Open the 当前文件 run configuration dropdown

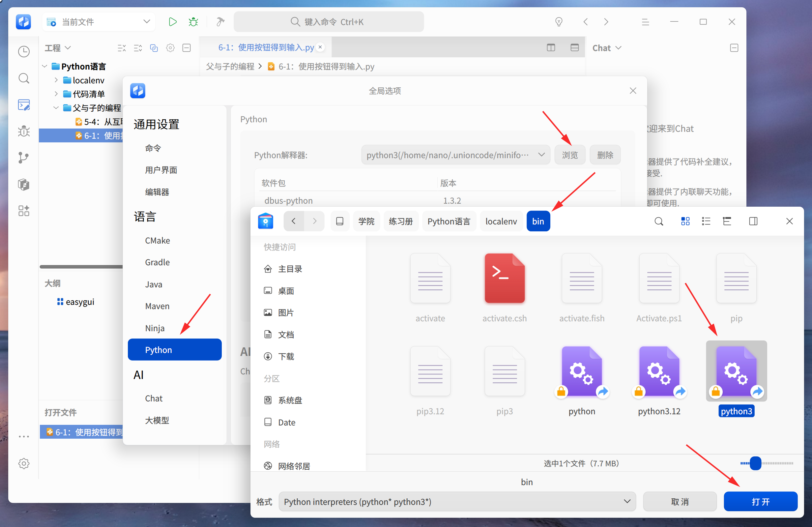99,22
